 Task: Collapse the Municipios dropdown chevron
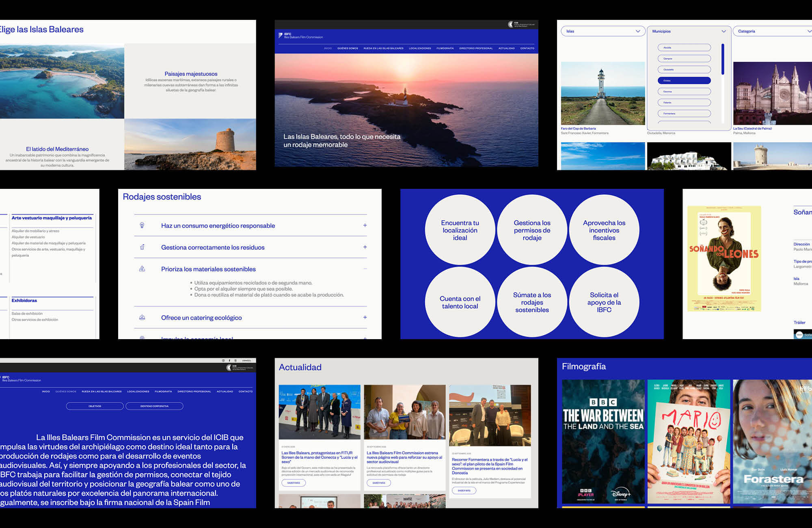click(x=723, y=31)
